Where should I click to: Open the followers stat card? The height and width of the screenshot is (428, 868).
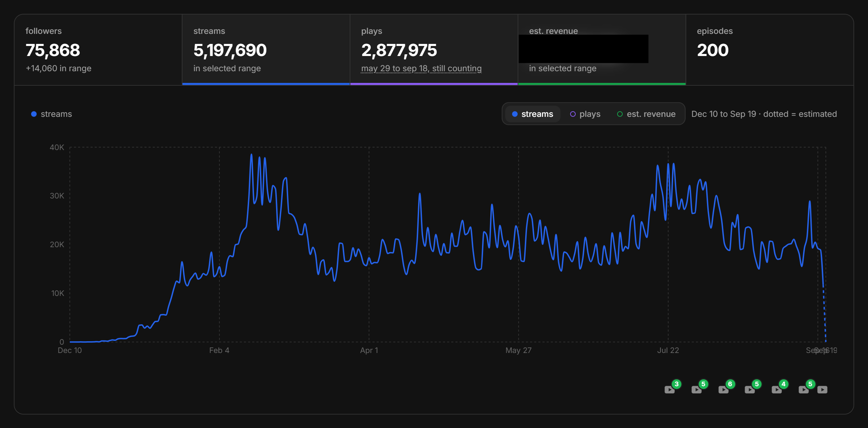98,49
